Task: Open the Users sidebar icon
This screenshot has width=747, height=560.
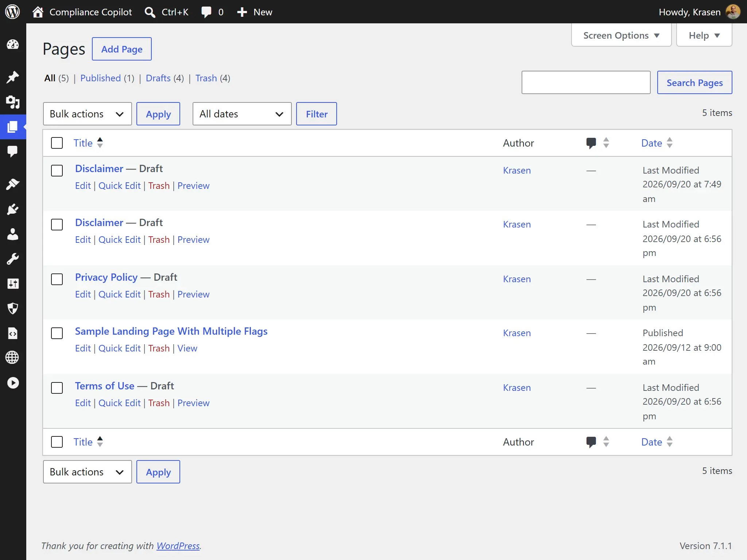Action: point(13,234)
